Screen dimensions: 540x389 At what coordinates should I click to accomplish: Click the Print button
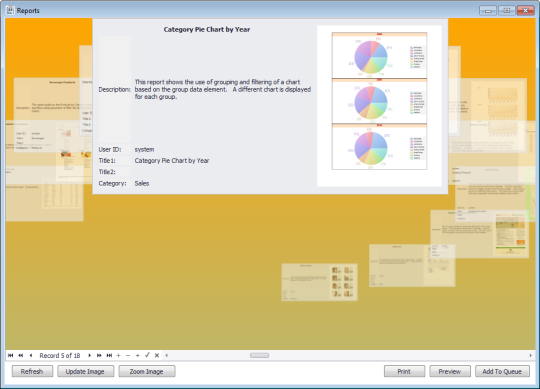404,371
